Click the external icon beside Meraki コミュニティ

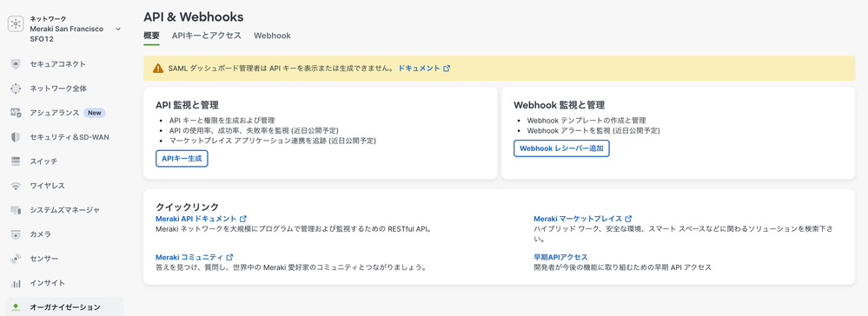click(x=229, y=257)
